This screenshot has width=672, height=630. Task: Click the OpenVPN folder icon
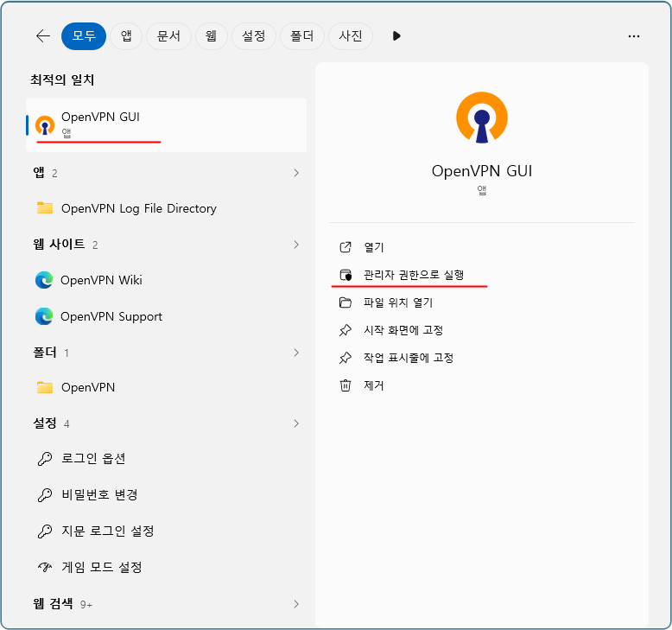tap(45, 387)
